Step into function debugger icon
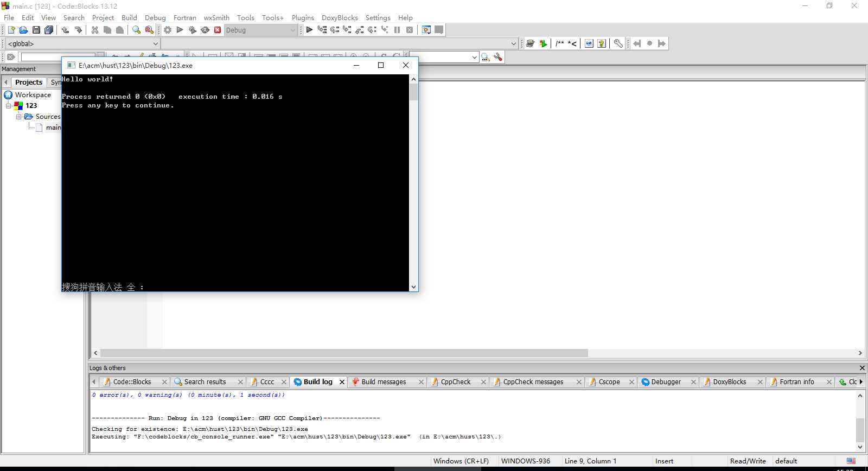Screen dimensions: 868x471 tap(347, 30)
